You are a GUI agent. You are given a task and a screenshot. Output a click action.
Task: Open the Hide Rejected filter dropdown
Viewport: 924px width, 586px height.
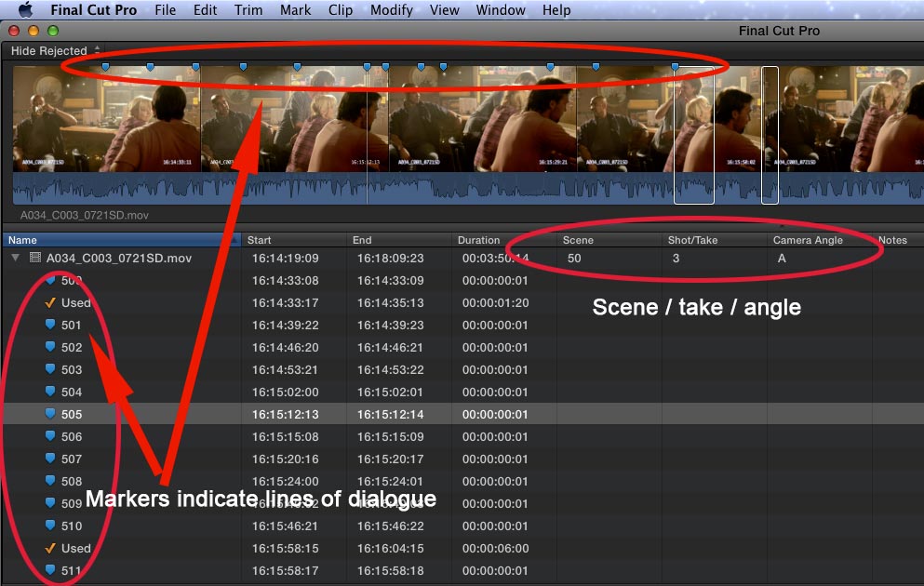(56, 50)
